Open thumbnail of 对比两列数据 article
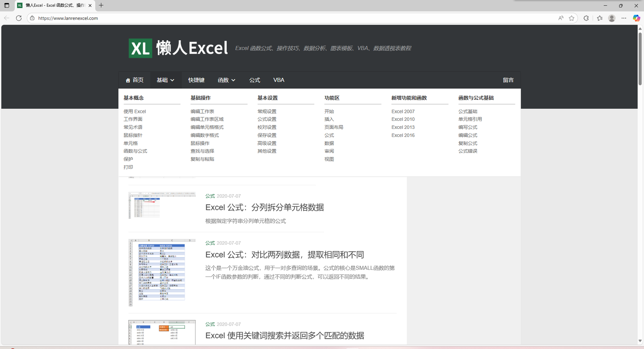This screenshot has height=349, width=644. 162,272
